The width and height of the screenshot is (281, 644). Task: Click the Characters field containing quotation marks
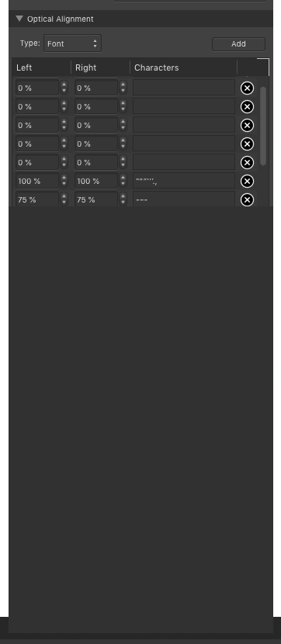[x=184, y=181]
